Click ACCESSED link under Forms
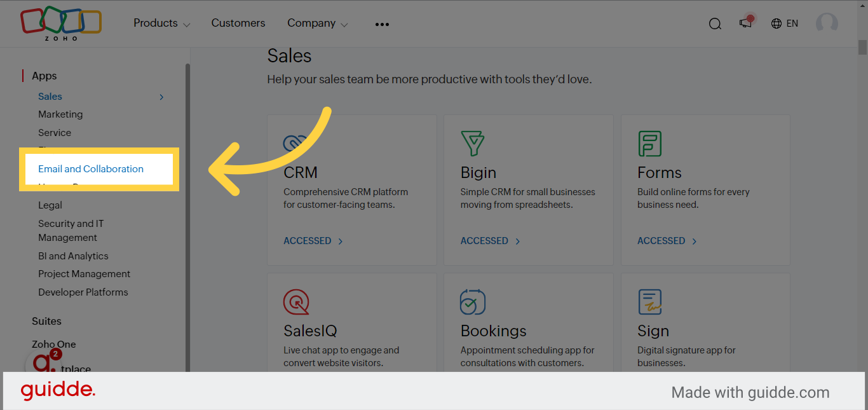Viewport: 868px width, 410px height. [x=667, y=241]
